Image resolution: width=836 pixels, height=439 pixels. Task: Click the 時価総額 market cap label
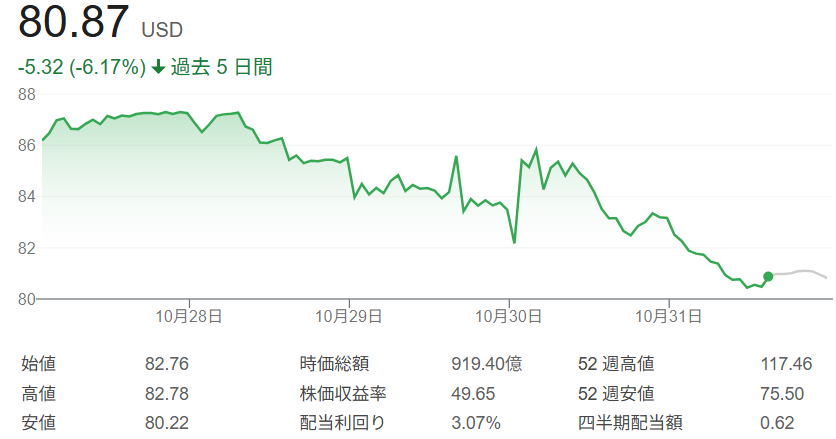click(335, 364)
